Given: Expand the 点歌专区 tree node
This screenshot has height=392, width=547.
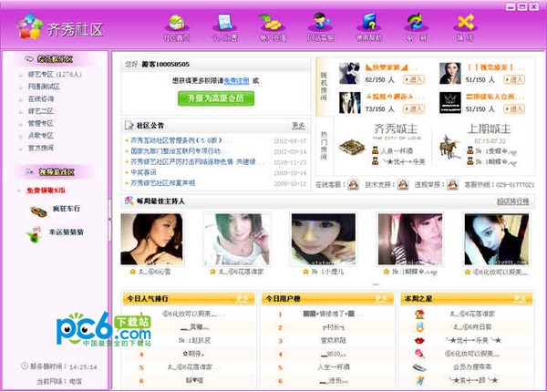Looking at the screenshot, I should point(21,136).
